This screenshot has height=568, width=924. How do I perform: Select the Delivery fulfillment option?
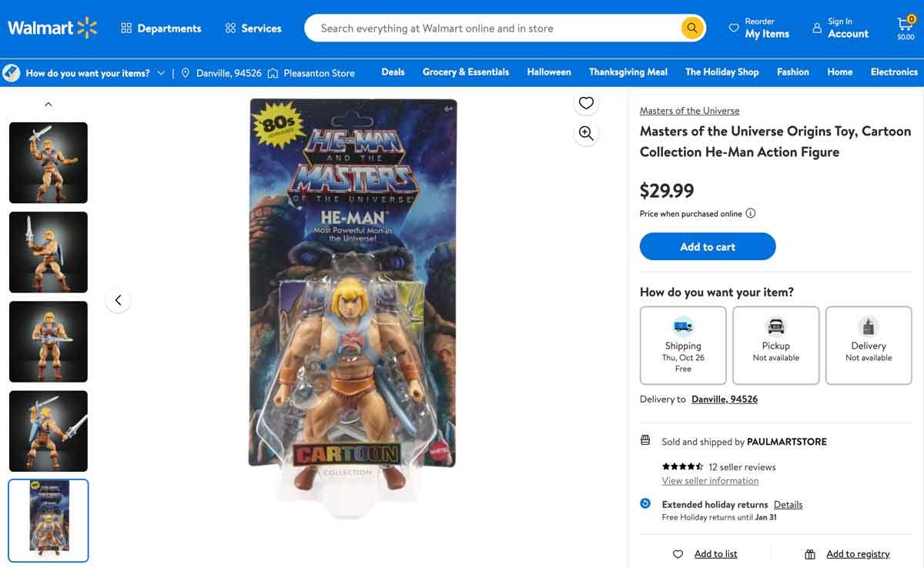tap(869, 345)
